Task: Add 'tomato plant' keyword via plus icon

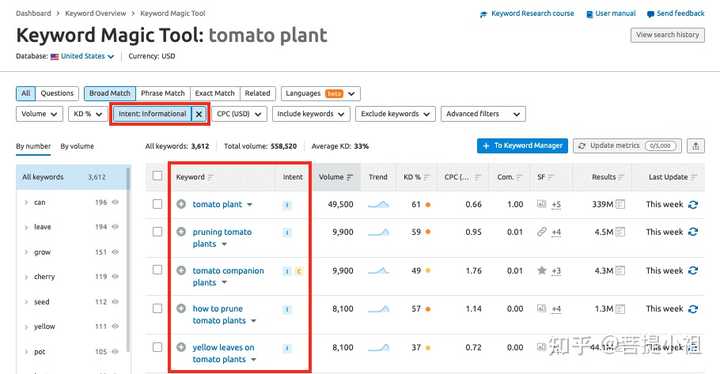Action: coord(181,204)
